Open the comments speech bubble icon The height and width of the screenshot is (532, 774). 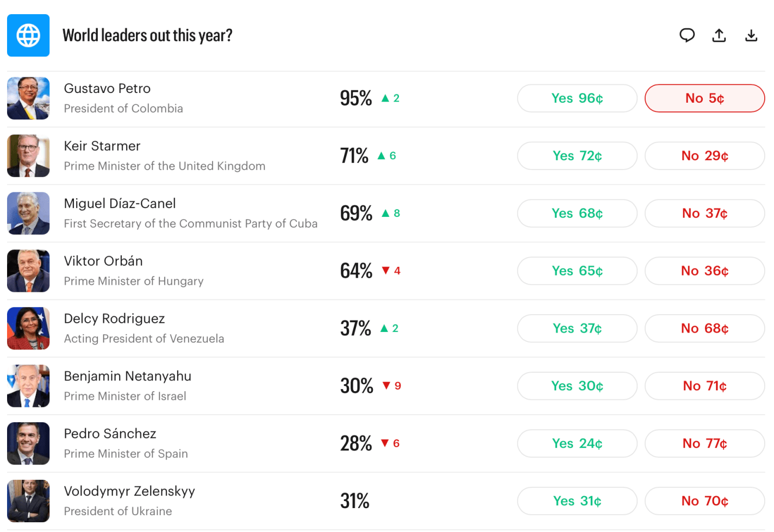(687, 35)
